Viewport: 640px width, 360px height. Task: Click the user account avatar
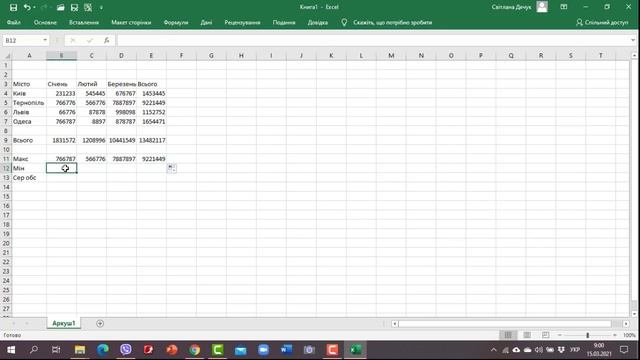[542, 7]
